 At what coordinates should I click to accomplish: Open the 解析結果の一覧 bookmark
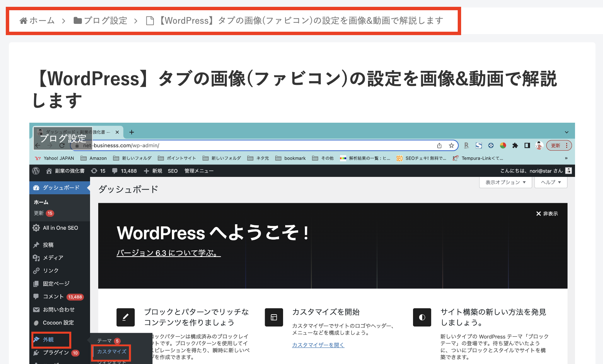pyautogui.click(x=365, y=158)
